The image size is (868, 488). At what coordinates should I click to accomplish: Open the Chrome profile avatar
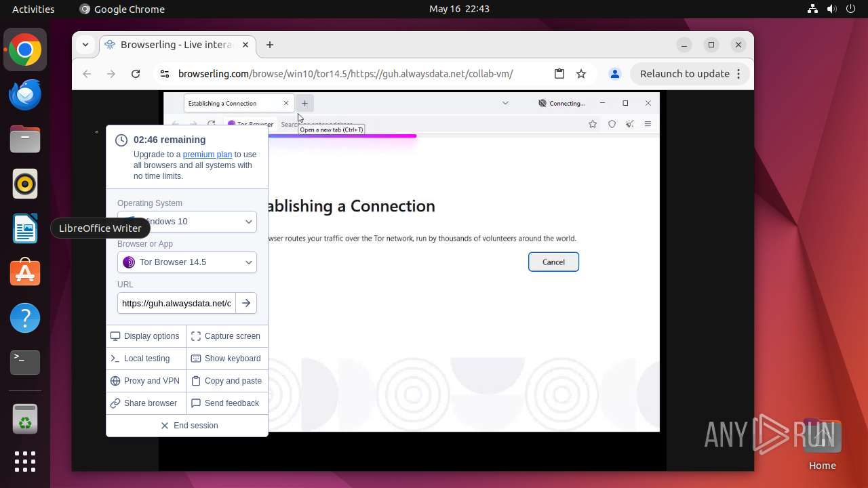click(x=614, y=74)
